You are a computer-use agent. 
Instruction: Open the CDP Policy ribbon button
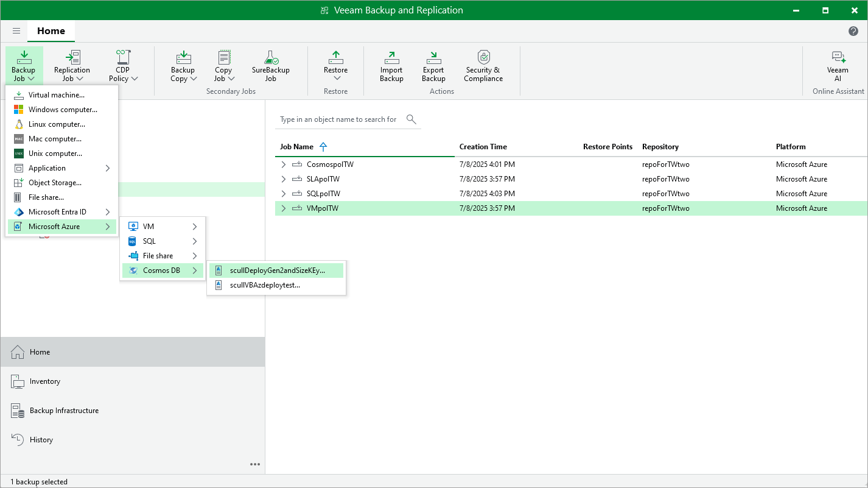point(123,66)
